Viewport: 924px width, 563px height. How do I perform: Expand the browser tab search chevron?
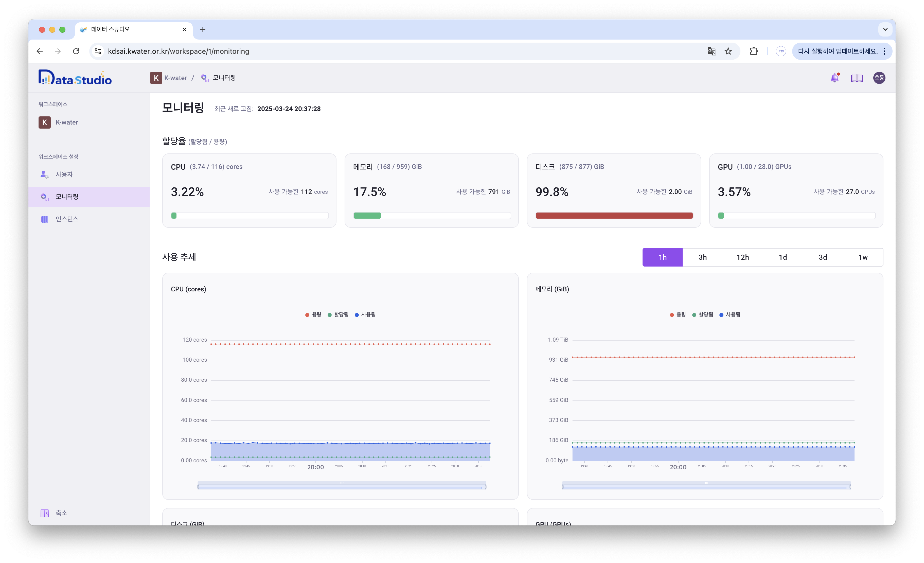[885, 29]
